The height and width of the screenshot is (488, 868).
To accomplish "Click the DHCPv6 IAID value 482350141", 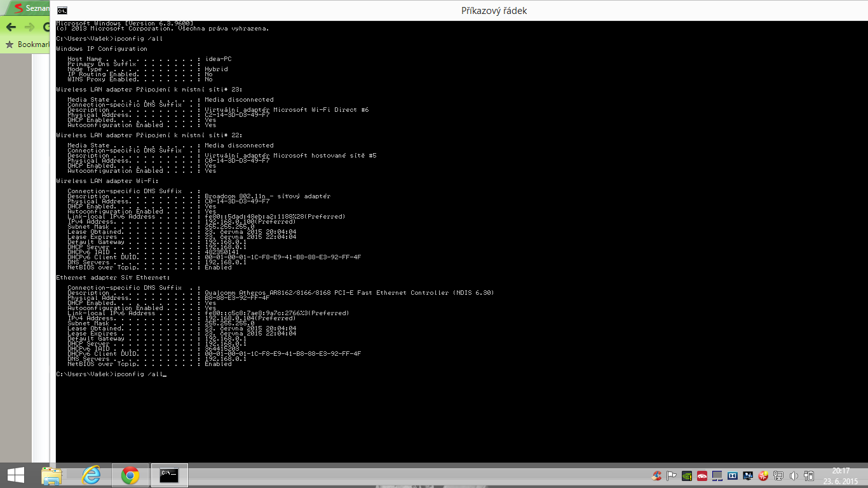I will pyautogui.click(x=222, y=252).
